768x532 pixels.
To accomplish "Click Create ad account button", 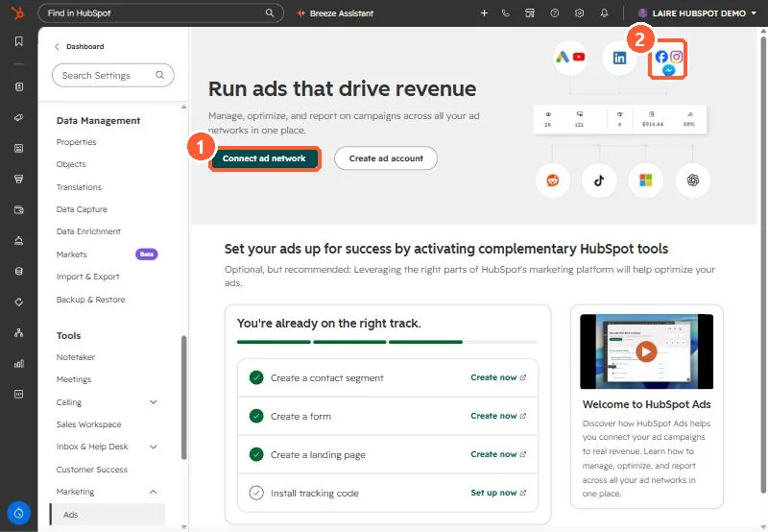I will pyautogui.click(x=386, y=158).
